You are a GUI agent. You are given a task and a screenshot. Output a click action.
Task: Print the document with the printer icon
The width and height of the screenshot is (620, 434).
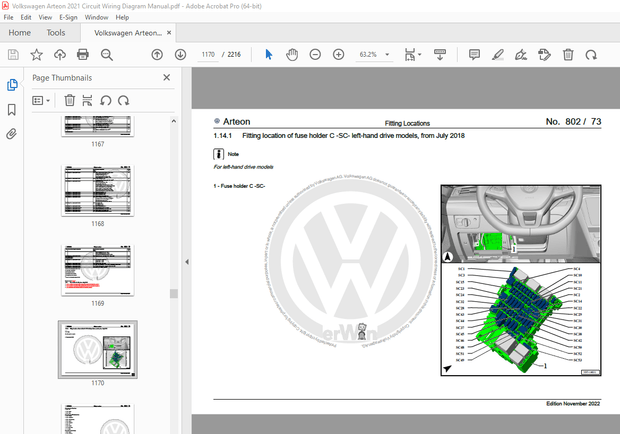tap(83, 55)
